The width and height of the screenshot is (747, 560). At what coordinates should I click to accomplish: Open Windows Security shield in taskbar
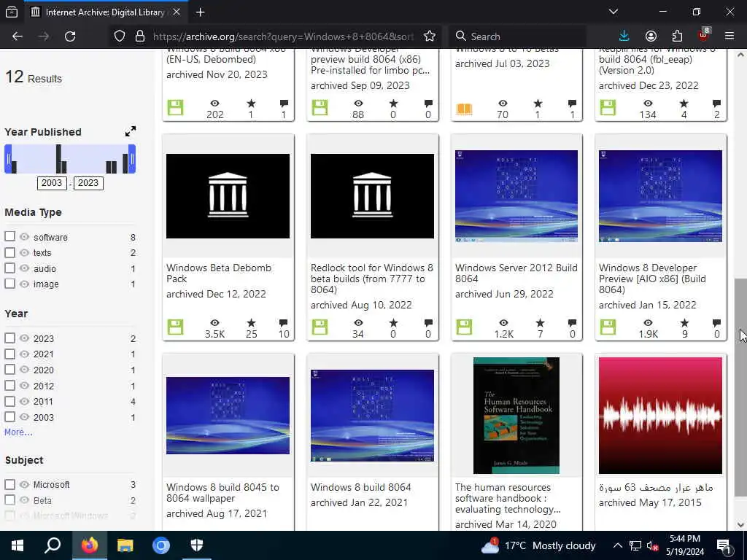(x=197, y=545)
